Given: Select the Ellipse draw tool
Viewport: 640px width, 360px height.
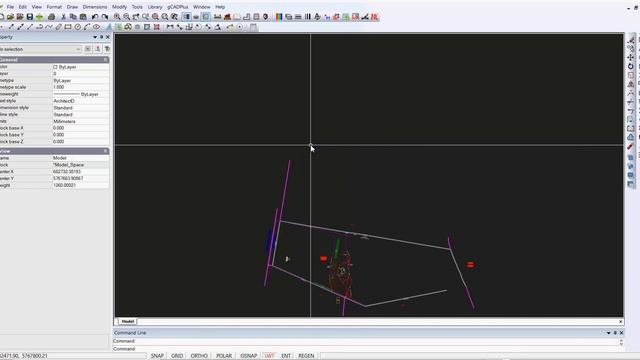Looking at the screenshot, I should 96,27.
